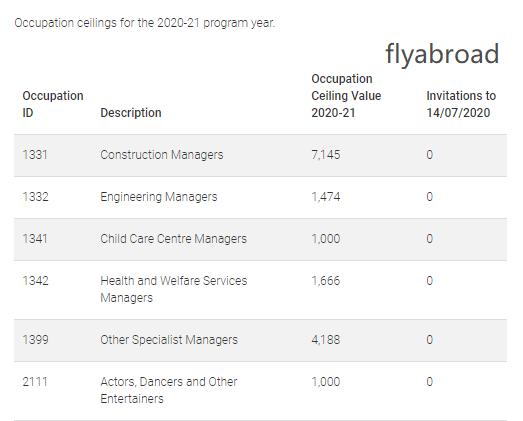Click occupation ID 1332 cell
The height and width of the screenshot is (421, 523).
35,197
